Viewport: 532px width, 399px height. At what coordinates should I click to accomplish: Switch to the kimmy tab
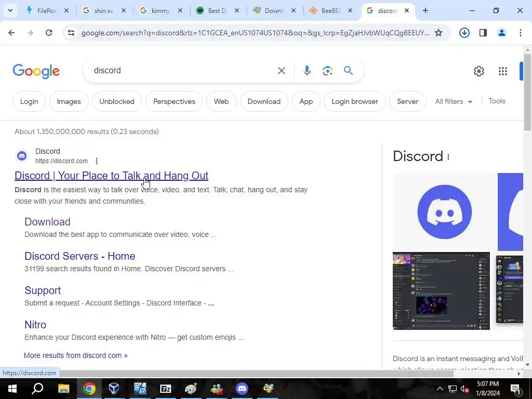pos(162,10)
